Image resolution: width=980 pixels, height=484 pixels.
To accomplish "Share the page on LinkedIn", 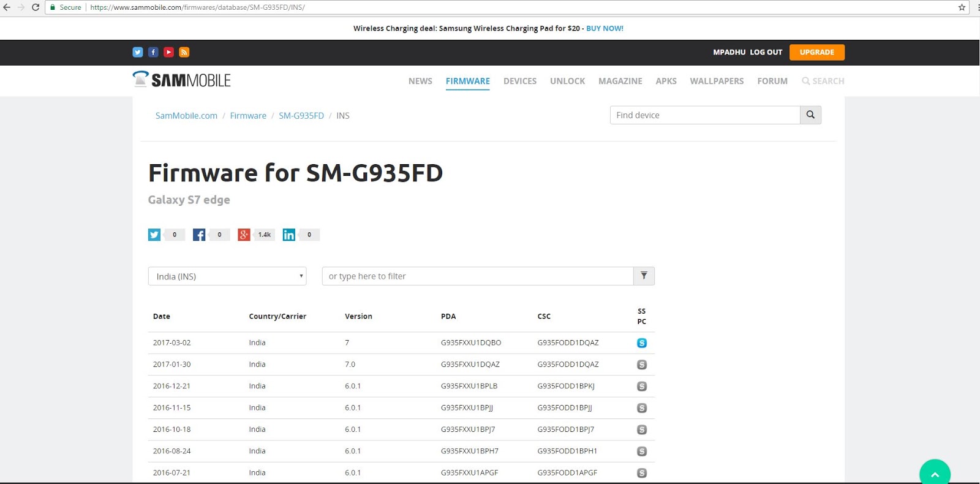I will 288,235.
